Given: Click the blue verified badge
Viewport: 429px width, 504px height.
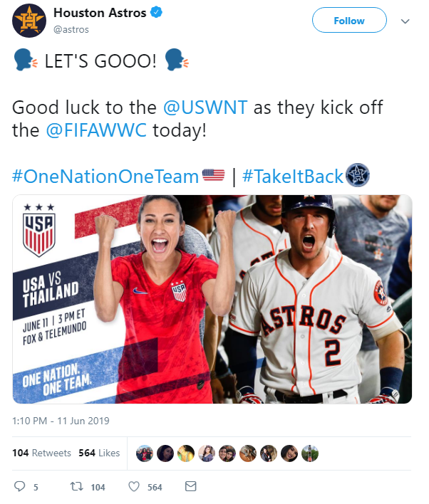Looking at the screenshot, I should tap(156, 13).
